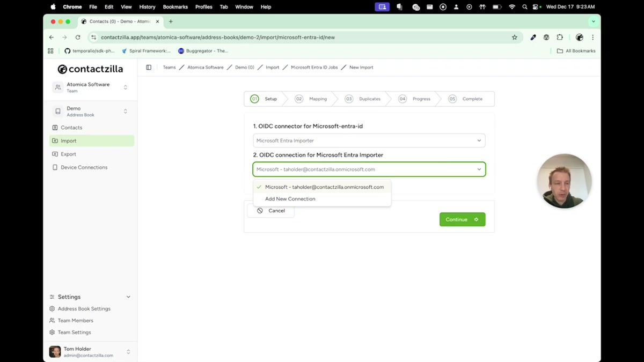Click the Continue button

462,219
